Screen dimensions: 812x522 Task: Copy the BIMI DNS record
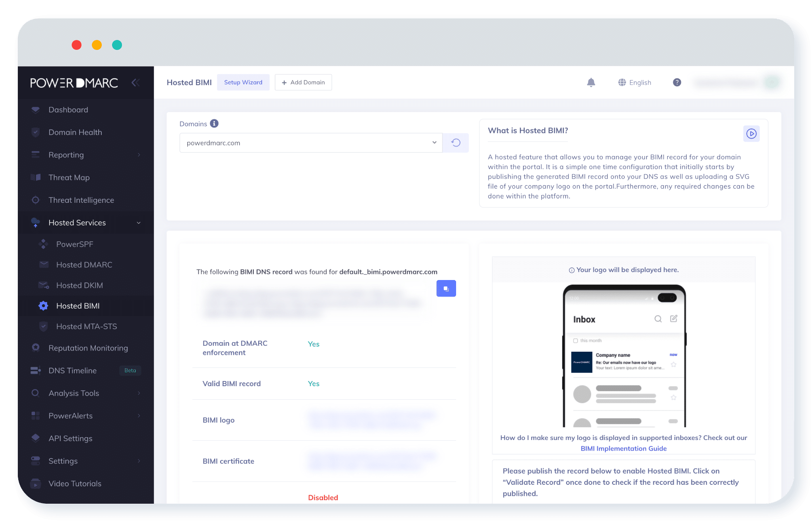click(x=446, y=288)
